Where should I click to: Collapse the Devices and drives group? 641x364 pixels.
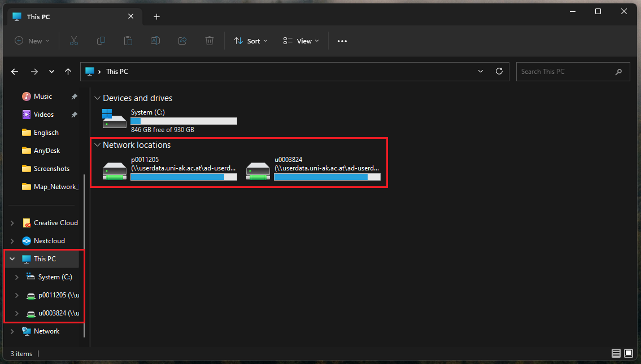point(97,98)
